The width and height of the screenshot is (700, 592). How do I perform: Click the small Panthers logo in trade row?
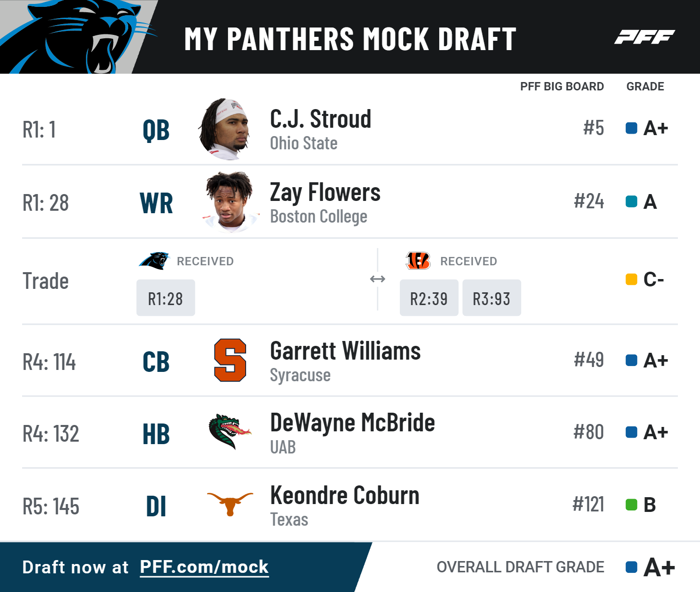coord(154,261)
